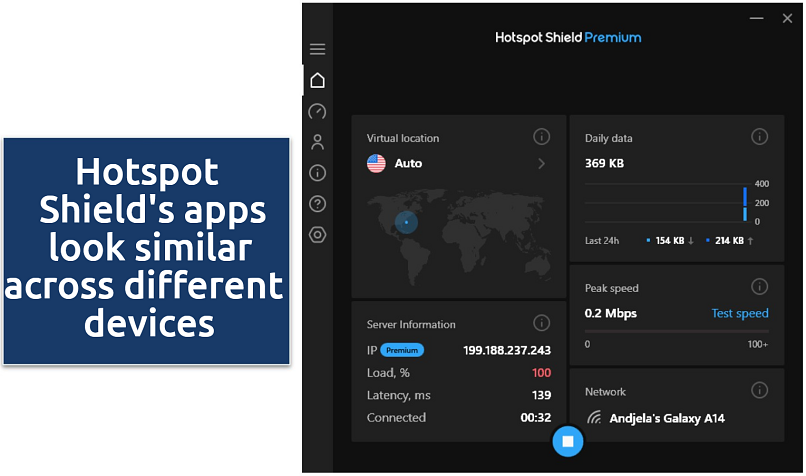
Task: Click the Premium badge next to IP
Action: pos(402,350)
